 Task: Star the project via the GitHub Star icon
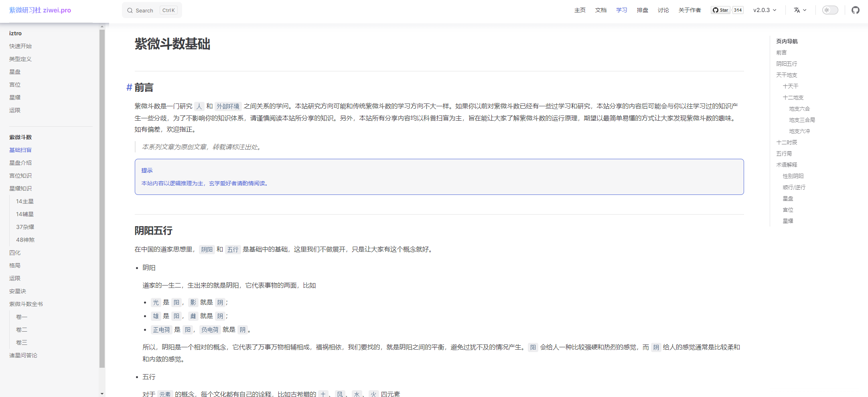720,10
